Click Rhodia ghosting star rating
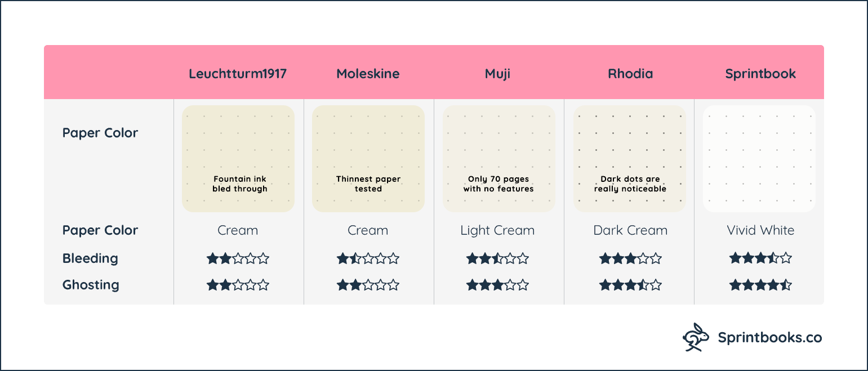This screenshot has width=868, height=371. [630, 285]
